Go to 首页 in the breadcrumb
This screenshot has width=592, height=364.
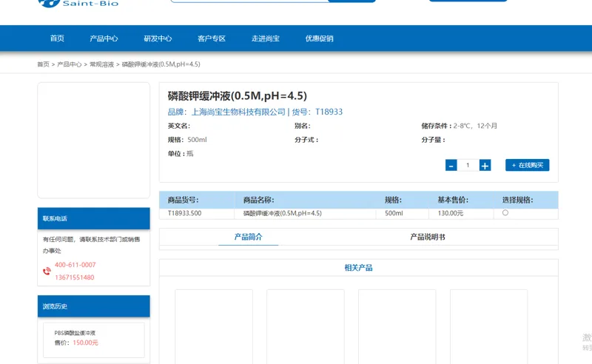[x=43, y=64]
